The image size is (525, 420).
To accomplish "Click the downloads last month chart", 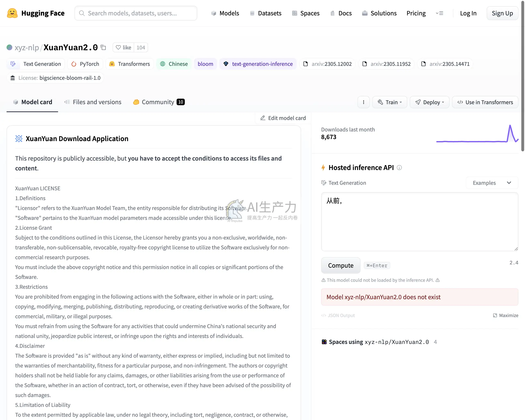I will point(477,134).
